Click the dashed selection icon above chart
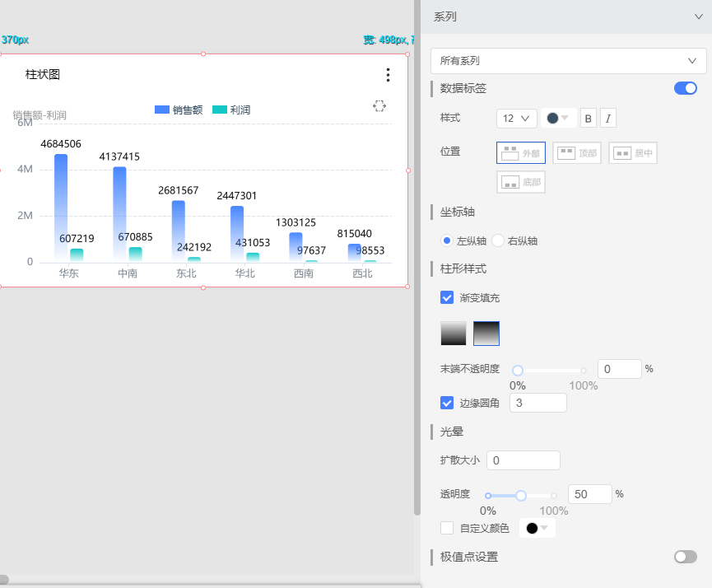The image size is (712, 588). tap(379, 106)
